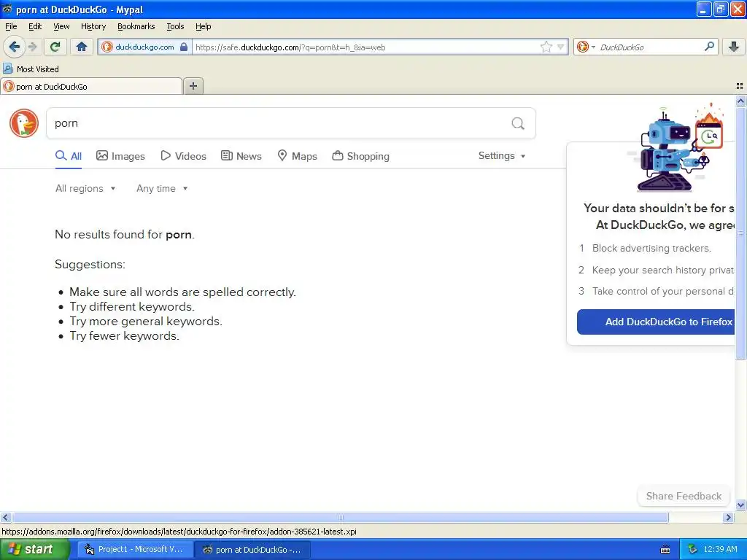The height and width of the screenshot is (560, 747).
Task: Click the horizontal scrollbar right arrow
Action: click(x=728, y=517)
